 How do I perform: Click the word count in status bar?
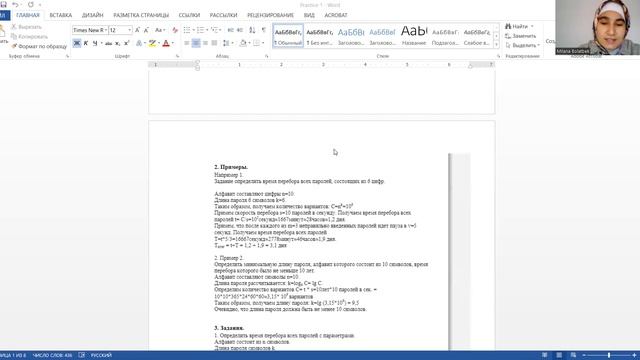click(52, 356)
